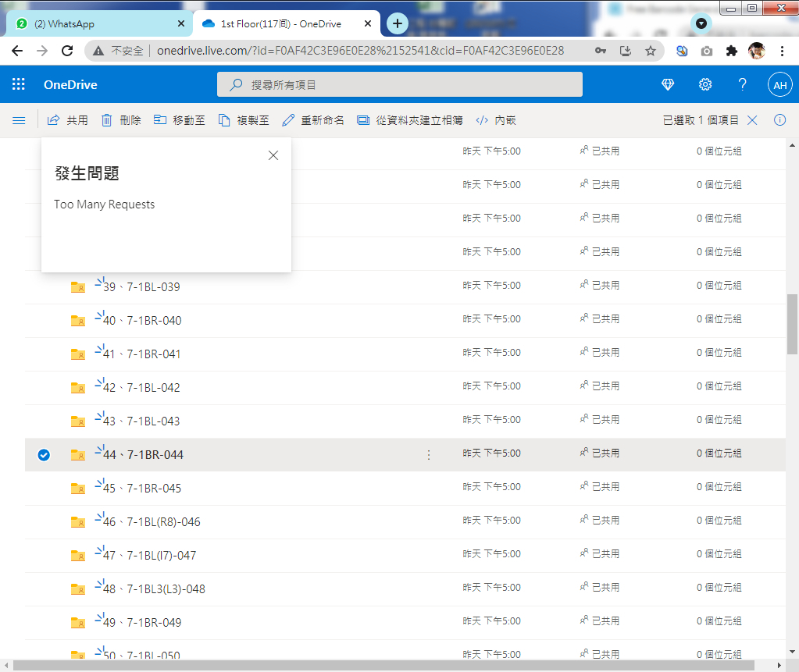This screenshot has height=672, width=799.
Task: Open the premium diamond icon
Action: click(668, 84)
